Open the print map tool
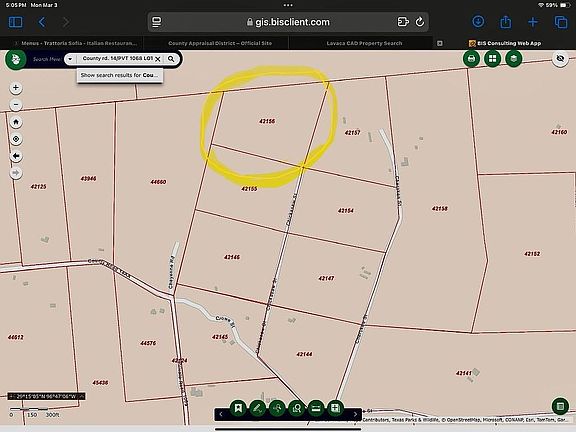Image resolution: width=576 pixels, height=432 pixels. click(471, 59)
